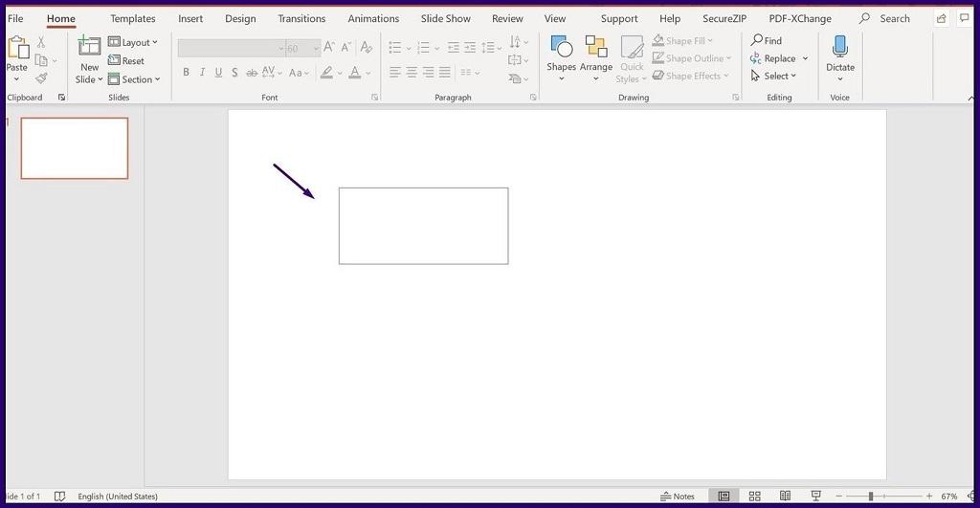
Task: Center align text
Action: coord(412,73)
